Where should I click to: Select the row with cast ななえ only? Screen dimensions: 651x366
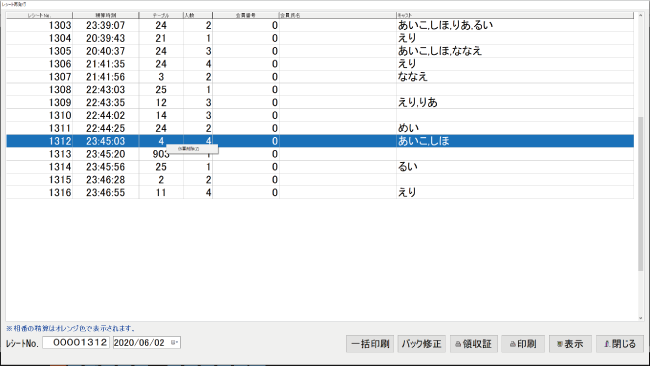[320, 77]
